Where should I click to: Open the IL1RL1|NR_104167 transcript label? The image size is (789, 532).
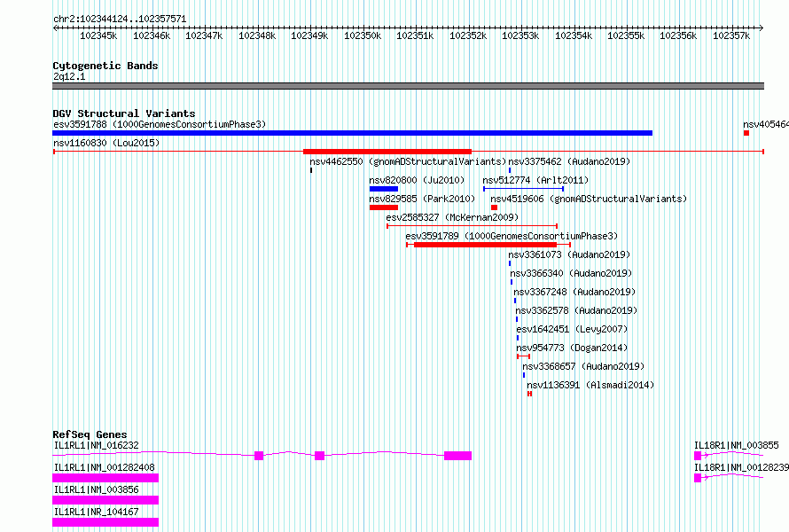(96, 512)
